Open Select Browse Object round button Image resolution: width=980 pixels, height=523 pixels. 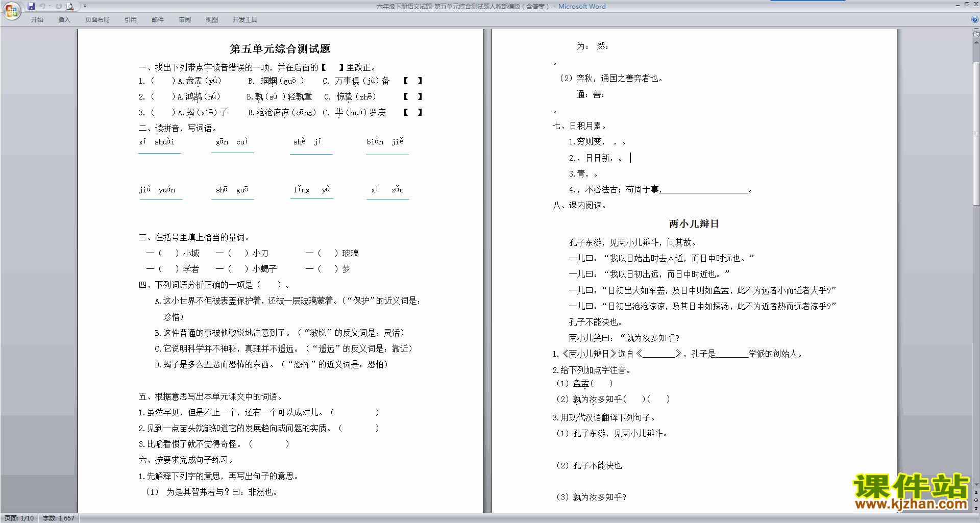pos(976,501)
